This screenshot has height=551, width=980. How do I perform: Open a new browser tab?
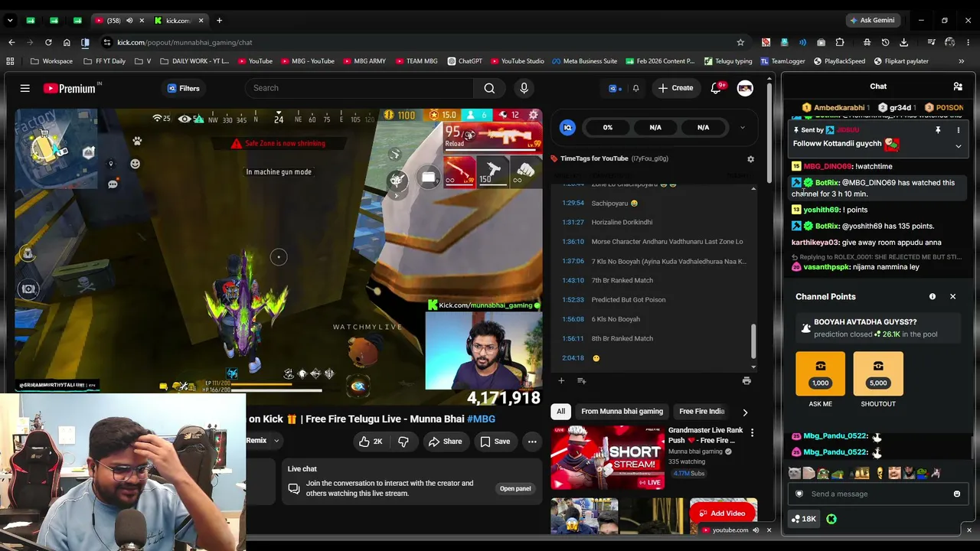pyautogui.click(x=219, y=21)
